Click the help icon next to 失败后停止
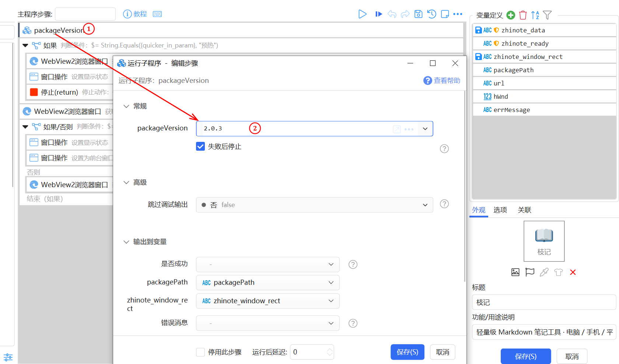 point(444,148)
